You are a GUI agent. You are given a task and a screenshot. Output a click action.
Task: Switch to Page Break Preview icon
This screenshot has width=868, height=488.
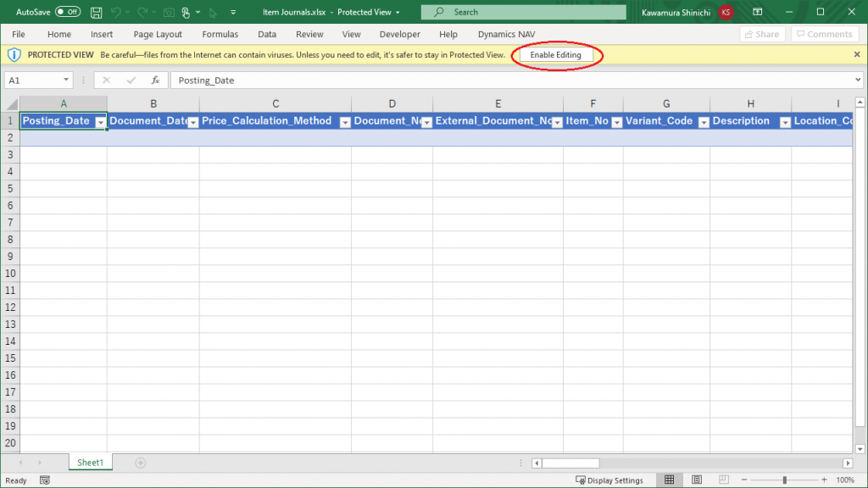click(724, 480)
